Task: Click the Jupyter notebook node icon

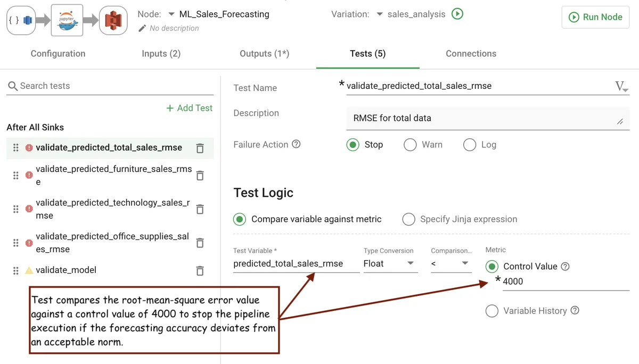Action: click(67, 20)
